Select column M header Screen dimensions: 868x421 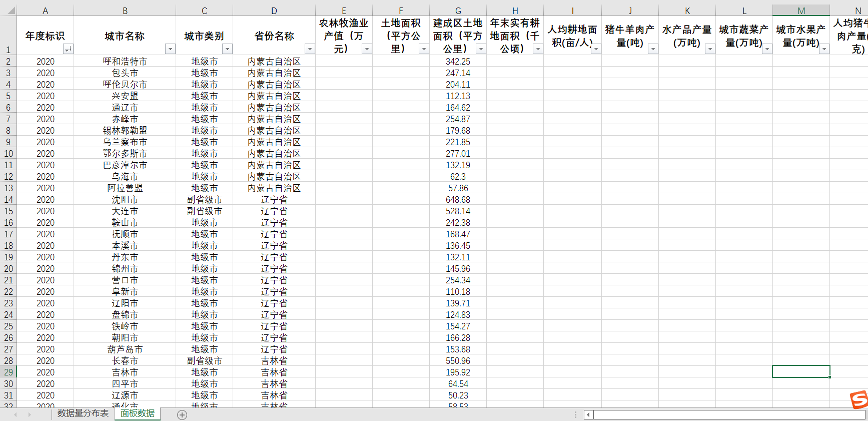[x=801, y=11]
